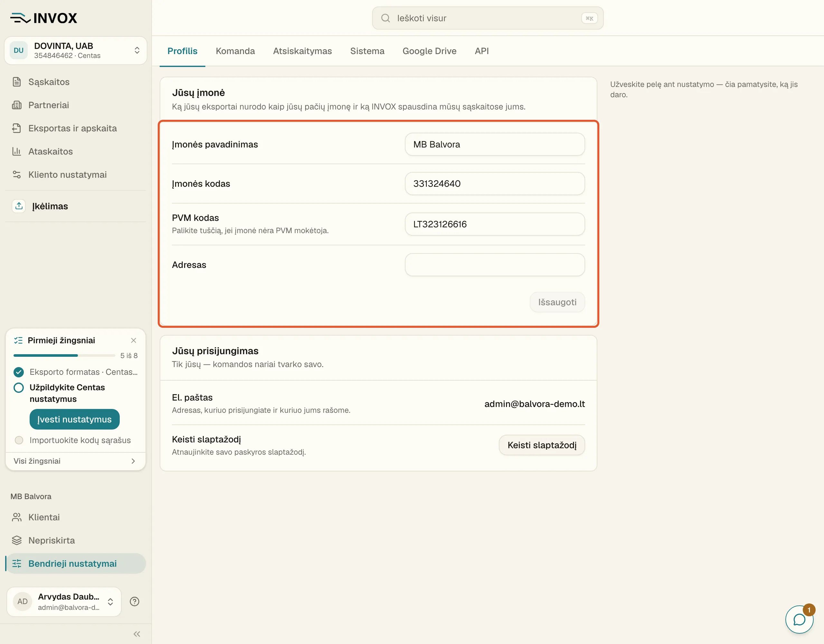The height and width of the screenshot is (644, 824).
Task: Focus the Ieškoti visur search field
Action: [487, 18]
